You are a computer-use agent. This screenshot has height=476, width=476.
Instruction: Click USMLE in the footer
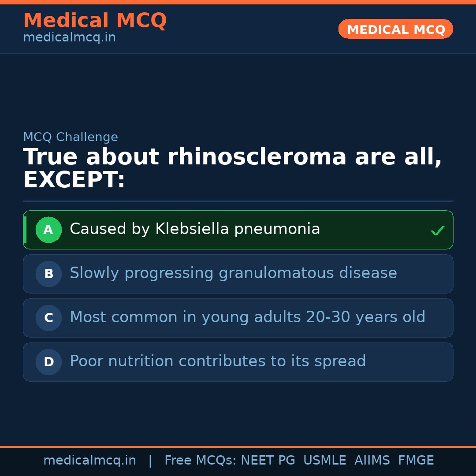324,461
